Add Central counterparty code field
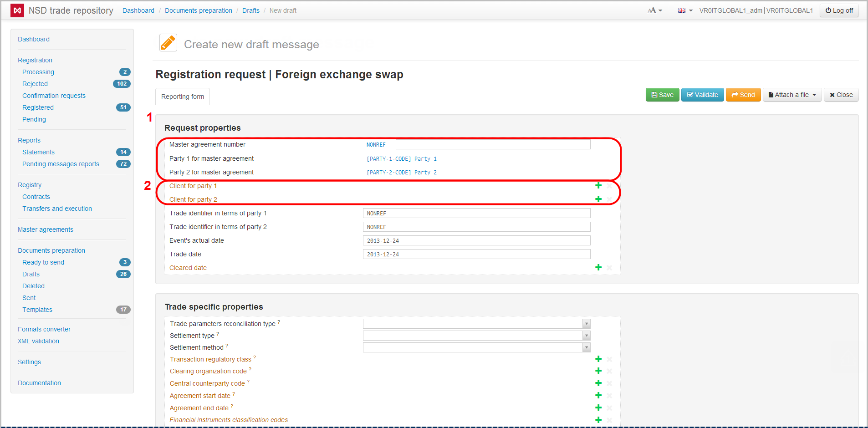868x428 pixels. pyautogui.click(x=598, y=383)
